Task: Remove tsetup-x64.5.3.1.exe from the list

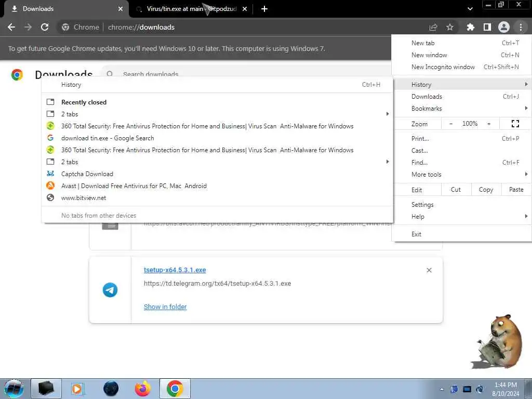Action: point(429,270)
